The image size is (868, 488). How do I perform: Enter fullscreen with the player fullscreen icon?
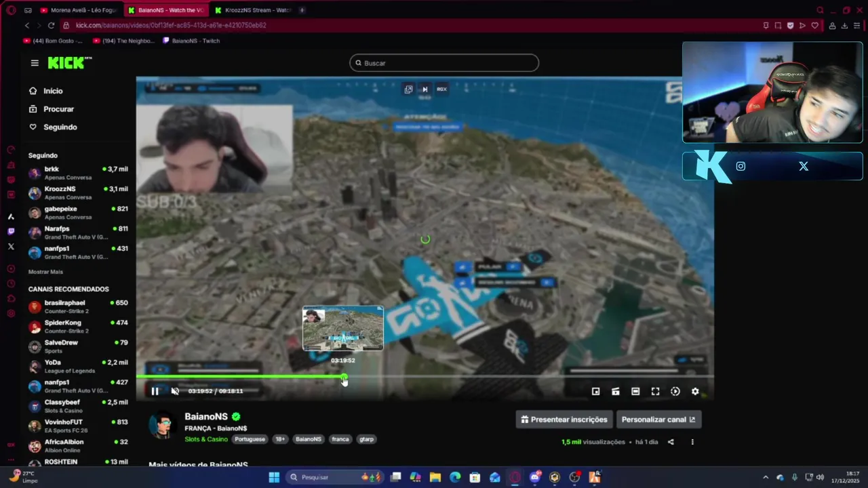point(655,391)
